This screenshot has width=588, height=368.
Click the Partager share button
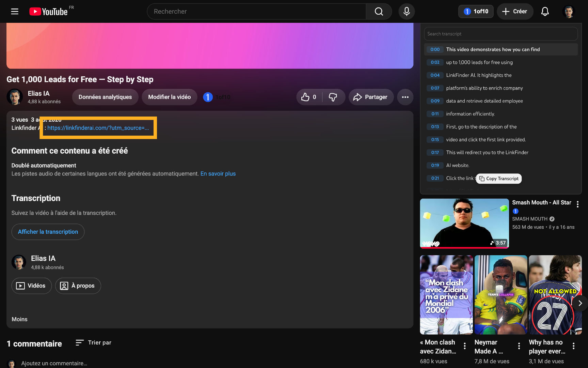(x=371, y=97)
